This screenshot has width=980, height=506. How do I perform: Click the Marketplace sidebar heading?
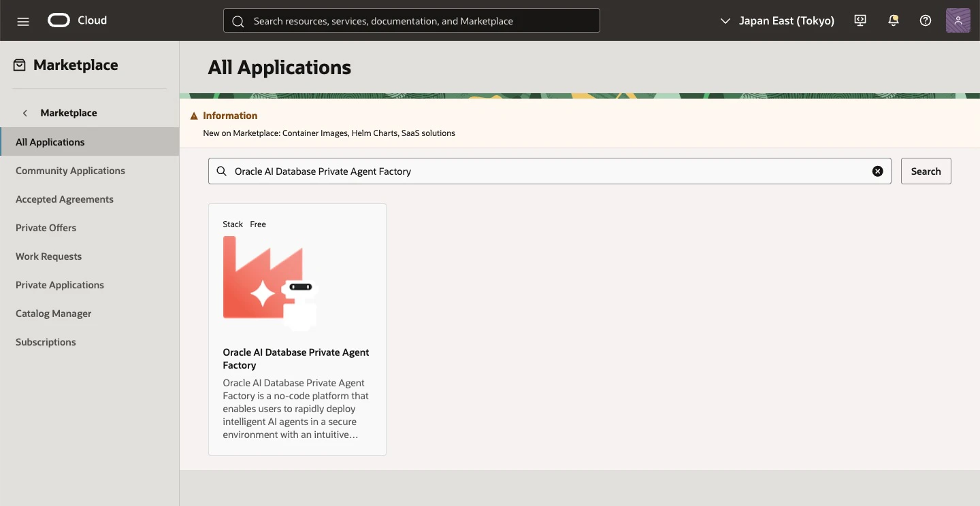[76, 65]
